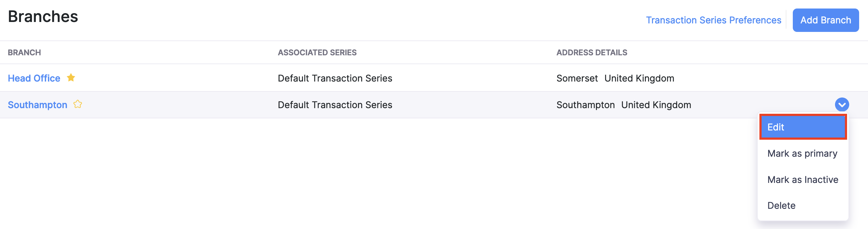Collapse the Southampton row dropdown arrow

pyautogui.click(x=842, y=105)
